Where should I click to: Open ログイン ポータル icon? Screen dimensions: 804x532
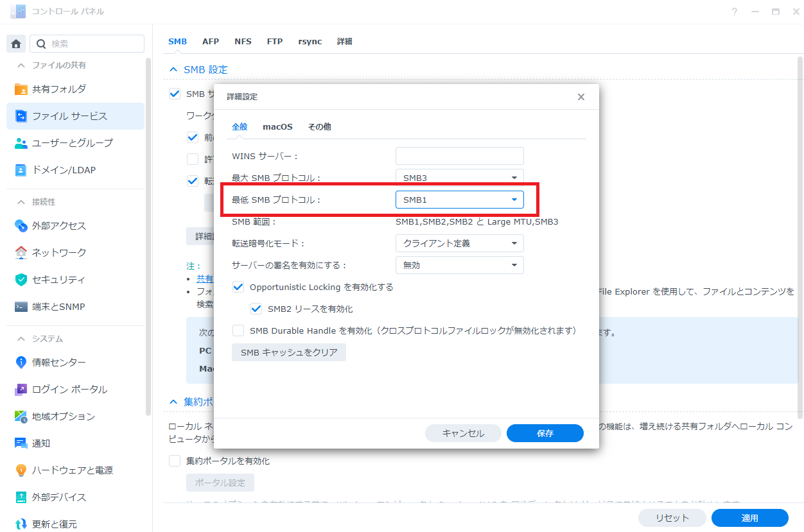coord(21,390)
